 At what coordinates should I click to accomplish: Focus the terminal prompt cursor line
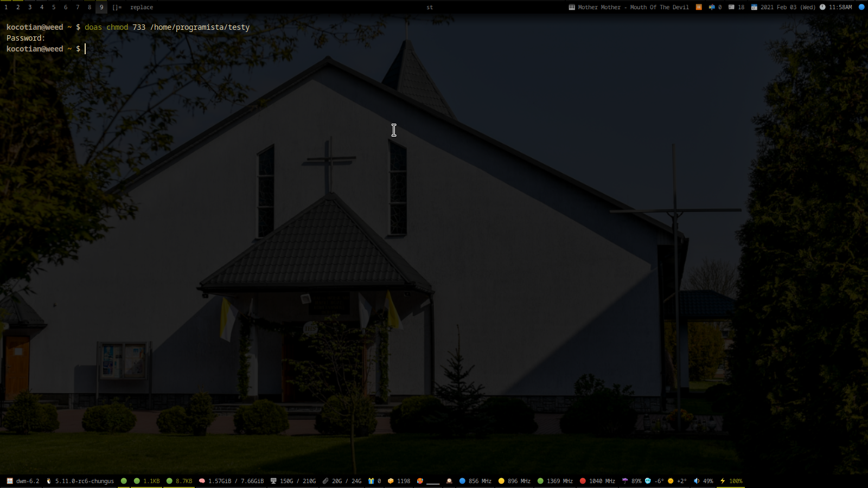coord(85,49)
